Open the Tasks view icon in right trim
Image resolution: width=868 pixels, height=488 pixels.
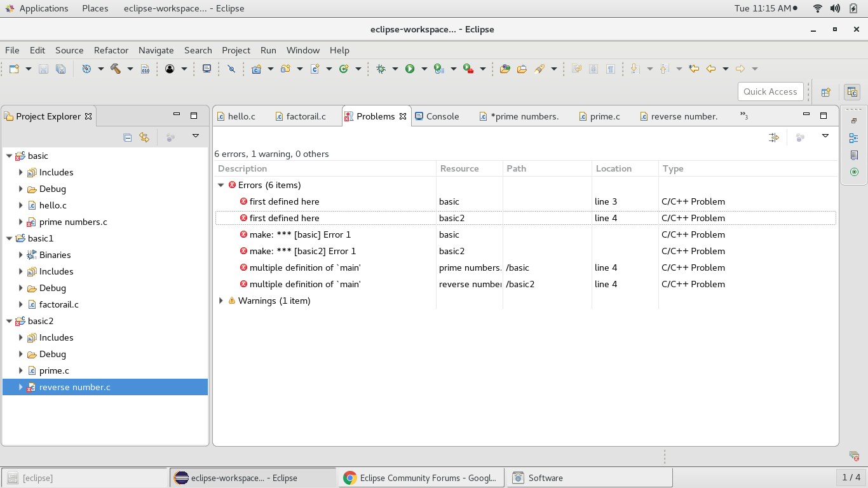click(854, 155)
